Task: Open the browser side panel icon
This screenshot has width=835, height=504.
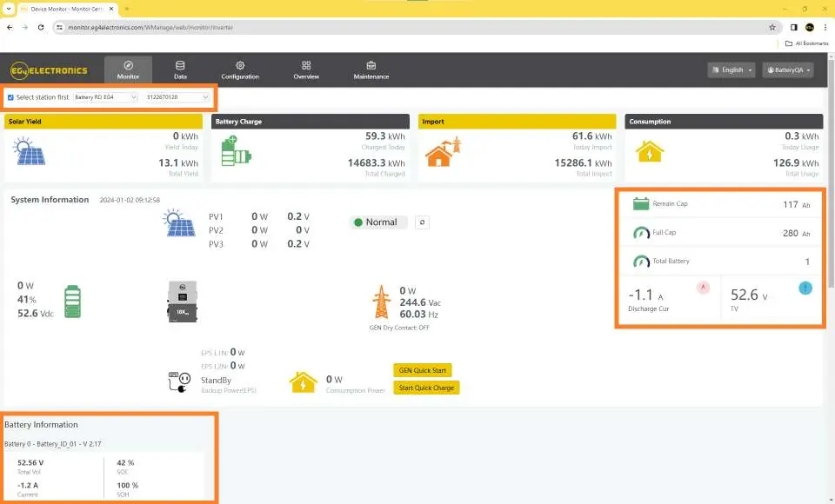Action: coord(793,27)
